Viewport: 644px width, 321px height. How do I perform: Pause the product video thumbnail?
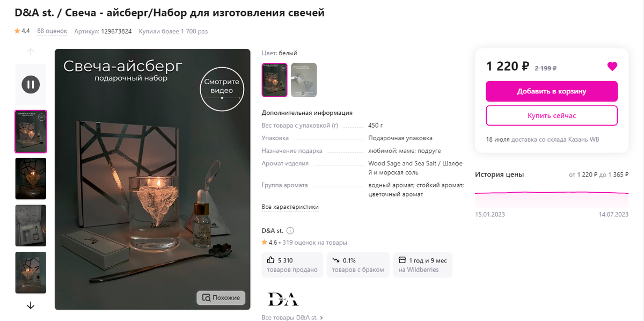click(31, 84)
